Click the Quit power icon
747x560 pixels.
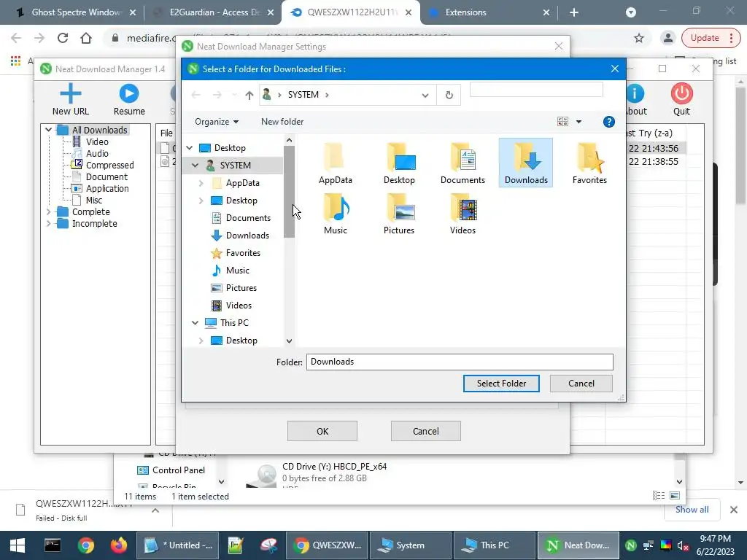tap(682, 93)
